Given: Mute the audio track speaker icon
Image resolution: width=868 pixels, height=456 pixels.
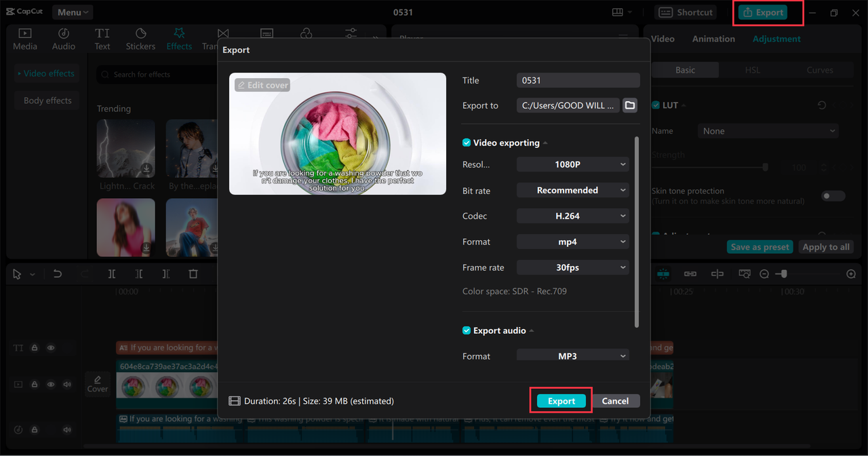Looking at the screenshot, I should [x=67, y=430].
